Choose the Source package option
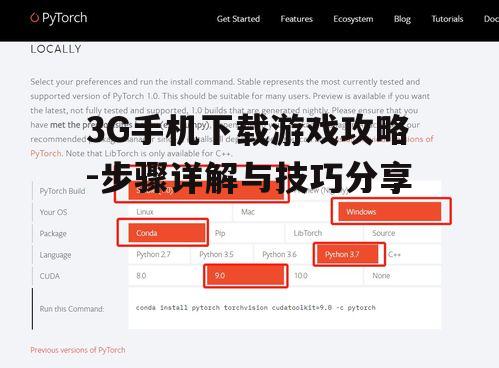The width and height of the screenshot is (499, 368). tap(403, 233)
